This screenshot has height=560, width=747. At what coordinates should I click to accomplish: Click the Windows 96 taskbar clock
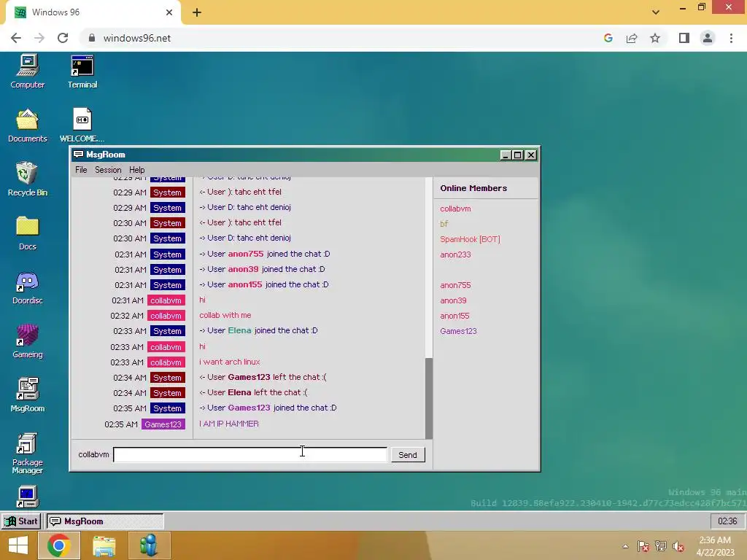tap(727, 521)
